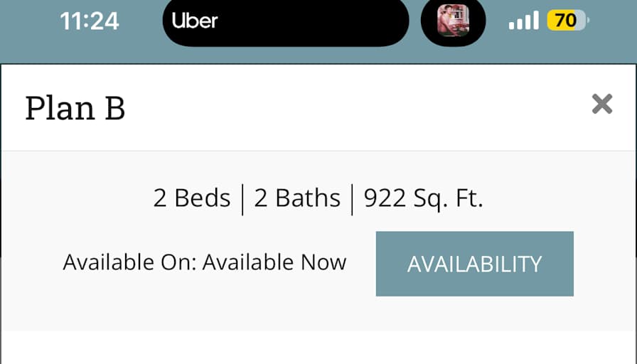Open the now-playing album art thumbnail
Screen dimensions: 637x364
pos(453,21)
